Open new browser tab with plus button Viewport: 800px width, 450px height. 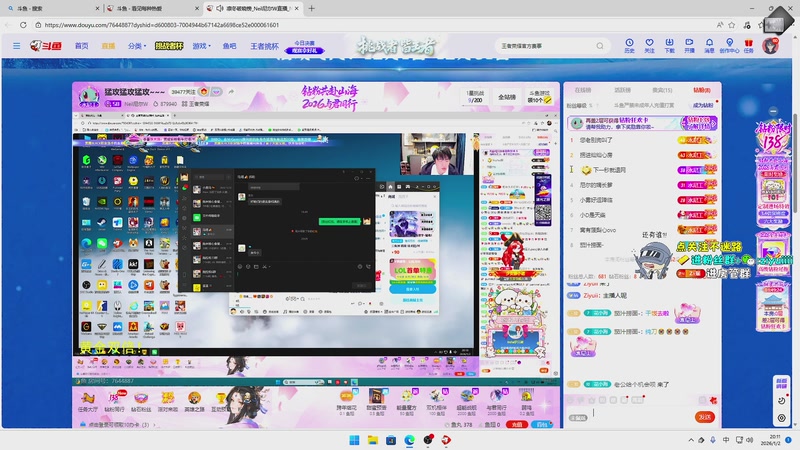(x=311, y=8)
